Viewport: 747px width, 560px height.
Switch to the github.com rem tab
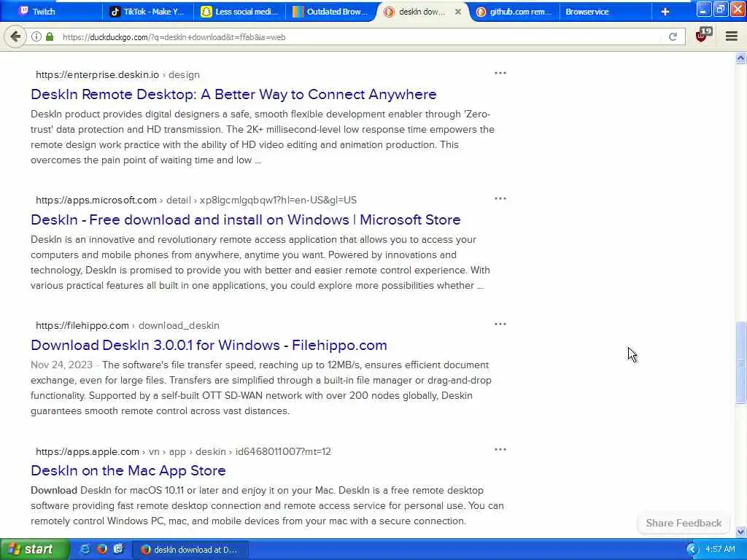(514, 12)
